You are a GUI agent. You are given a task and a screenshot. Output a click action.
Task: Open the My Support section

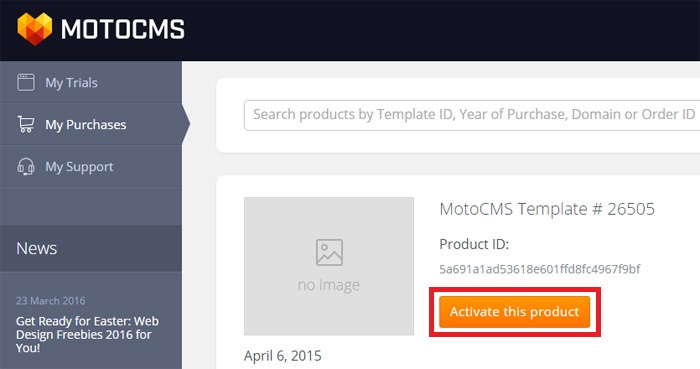click(91, 166)
